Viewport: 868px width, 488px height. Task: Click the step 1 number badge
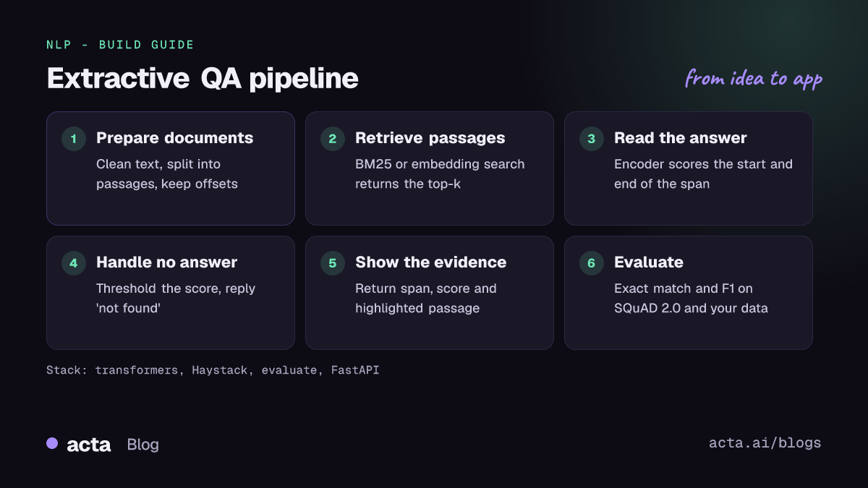point(73,139)
